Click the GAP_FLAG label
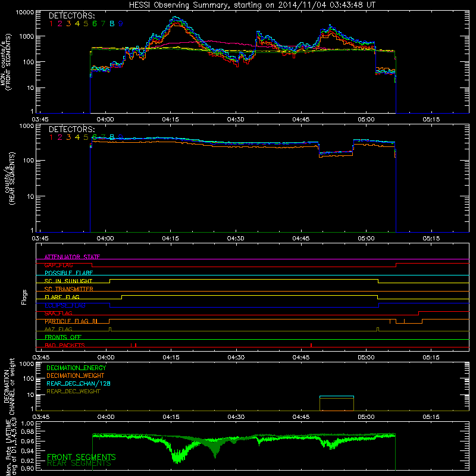Image resolution: width=476 pixels, height=476 pixels. point(59,265)
